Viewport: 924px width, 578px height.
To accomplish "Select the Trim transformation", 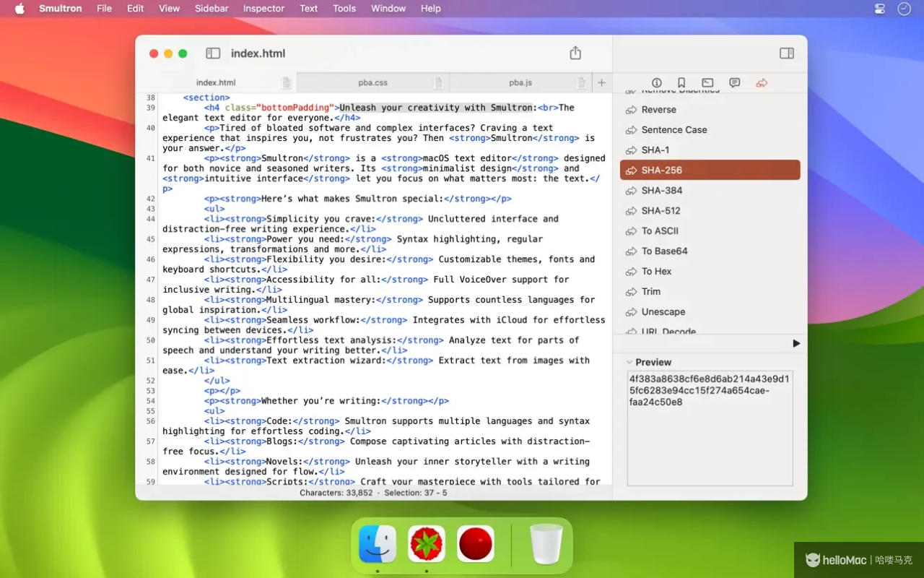I will (710, 292).
